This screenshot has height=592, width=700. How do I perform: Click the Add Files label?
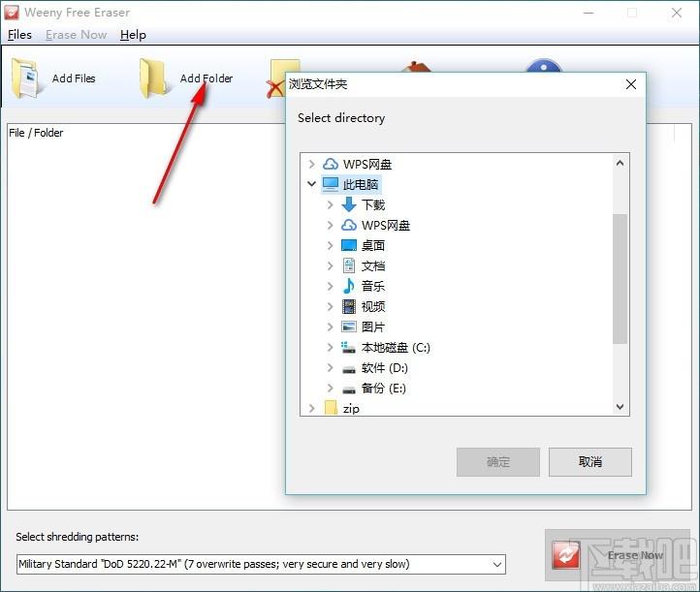click(x=74, y=78)
